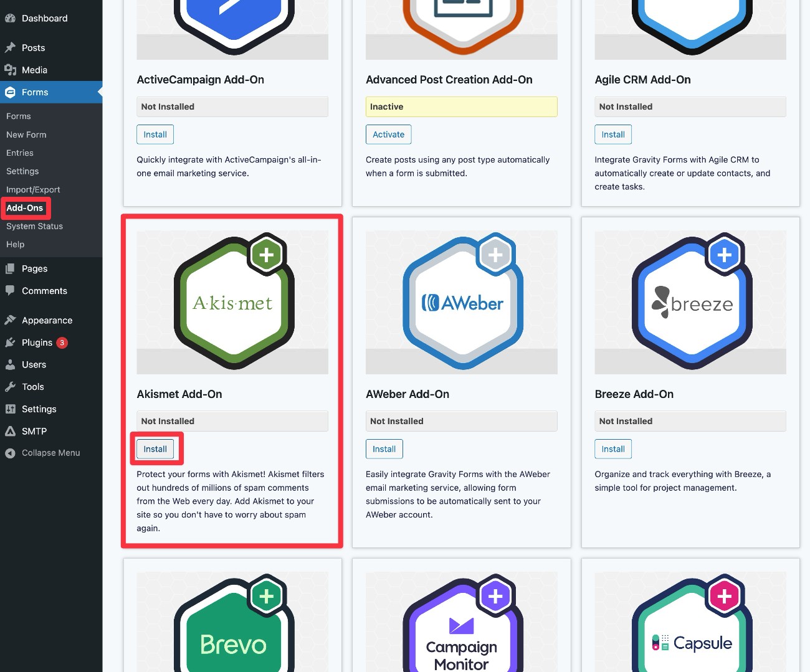Install the AWeber Add-On
Image resolution: width=810 pixels, height=672 pixels.
pyautogui.click(x=384, y=448)
